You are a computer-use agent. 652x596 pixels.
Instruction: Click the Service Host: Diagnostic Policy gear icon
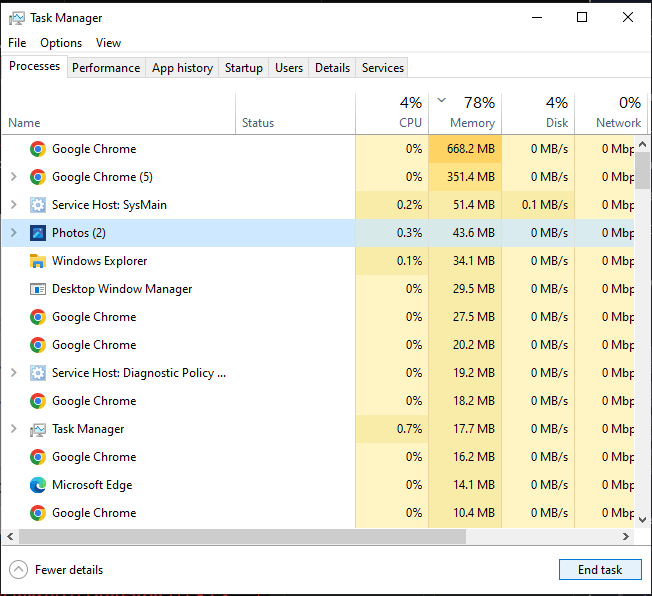tap(38, 373)
